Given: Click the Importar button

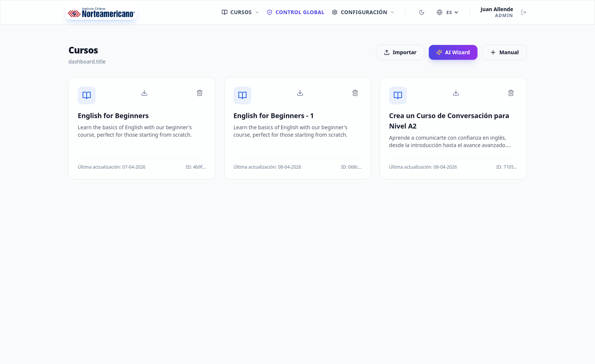Looking at the screenshot, I should tap(400, 52).
